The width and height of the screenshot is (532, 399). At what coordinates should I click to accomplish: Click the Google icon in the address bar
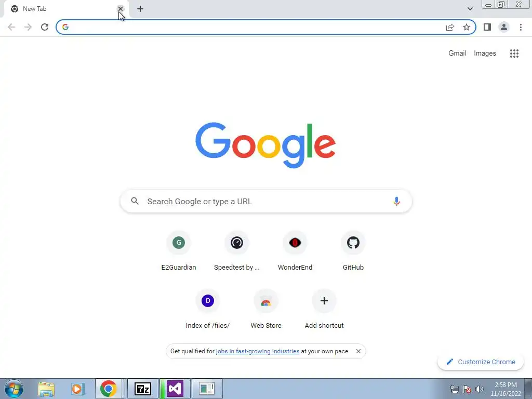pyautogui.click(x=65, y=27)
